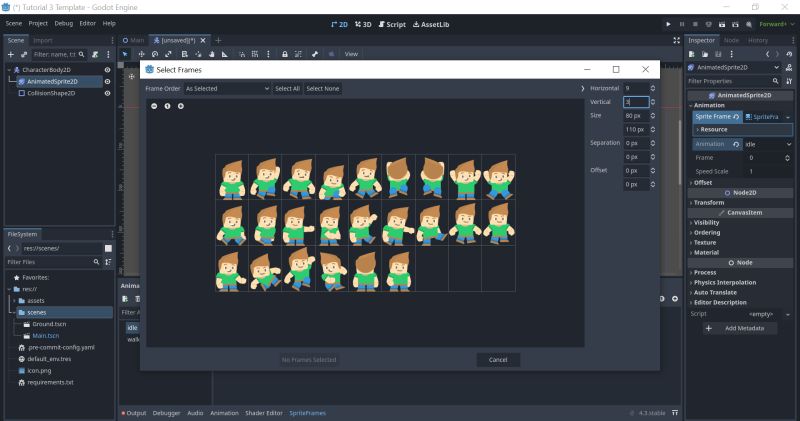The width and height of the screenshot is (800, 421).
Task: Create a new resource in the Inspector toolbar
Action: pos(692,54)
